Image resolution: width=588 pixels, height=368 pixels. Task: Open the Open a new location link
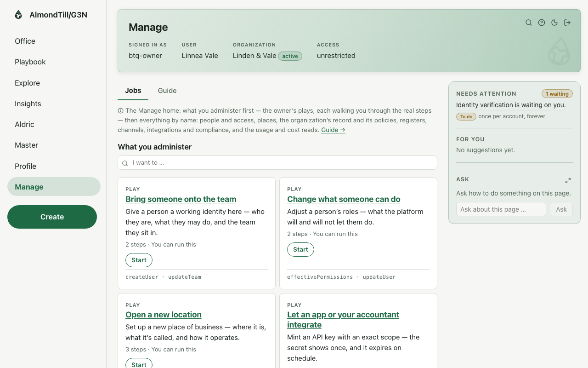pyautogui.click(x=164, y=315)
